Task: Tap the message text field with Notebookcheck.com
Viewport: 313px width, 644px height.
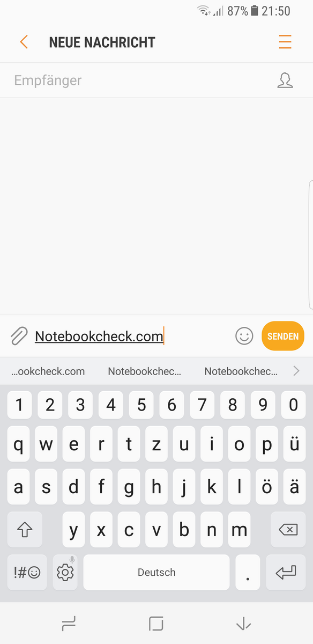Action: coord(131,336)
